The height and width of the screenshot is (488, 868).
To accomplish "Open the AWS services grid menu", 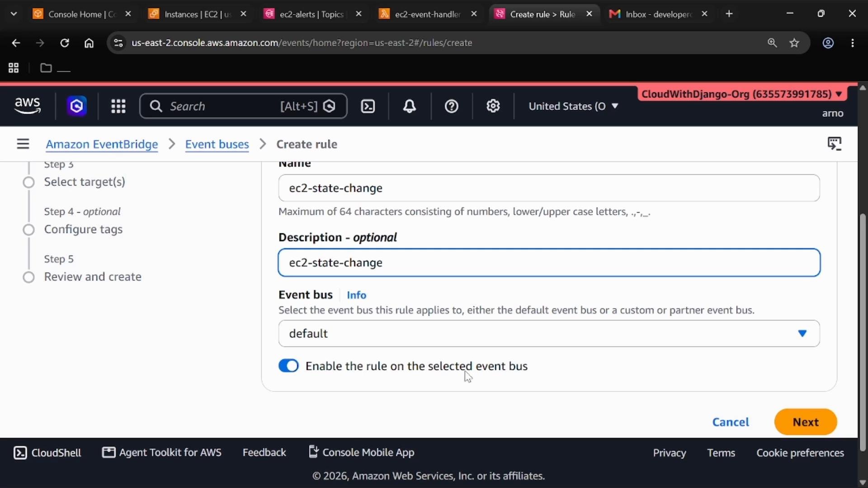I will point(118,106).
